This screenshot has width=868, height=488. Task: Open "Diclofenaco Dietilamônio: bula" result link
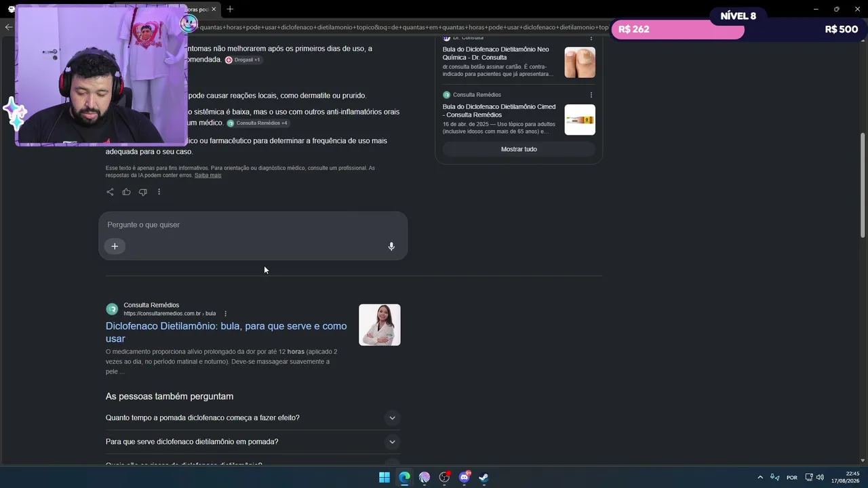pos(226,332)
